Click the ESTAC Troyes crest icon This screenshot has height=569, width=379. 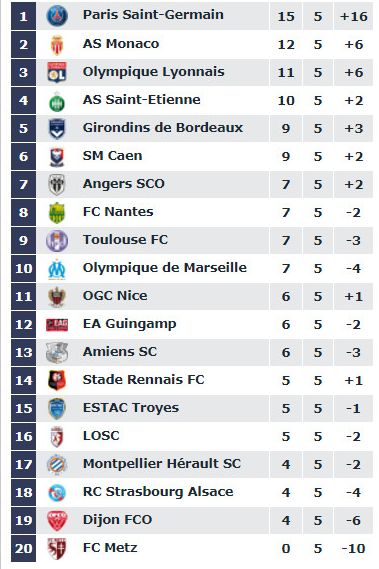57,408
